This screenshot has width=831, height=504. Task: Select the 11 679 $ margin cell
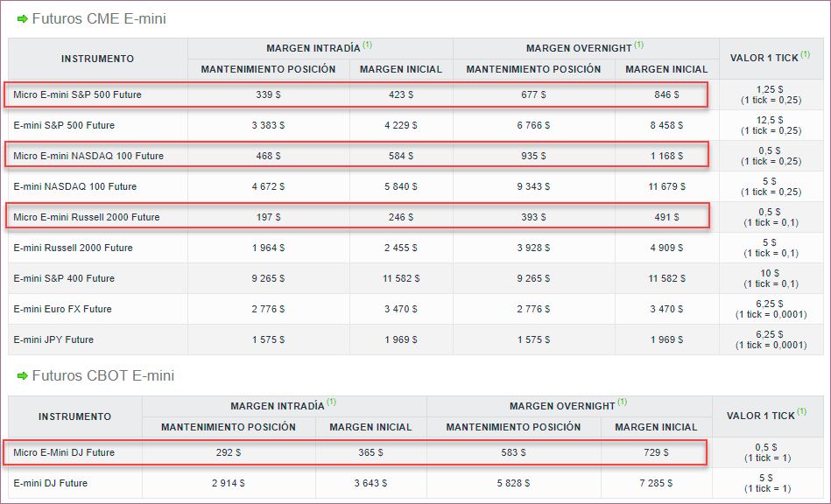pos(666,186)
